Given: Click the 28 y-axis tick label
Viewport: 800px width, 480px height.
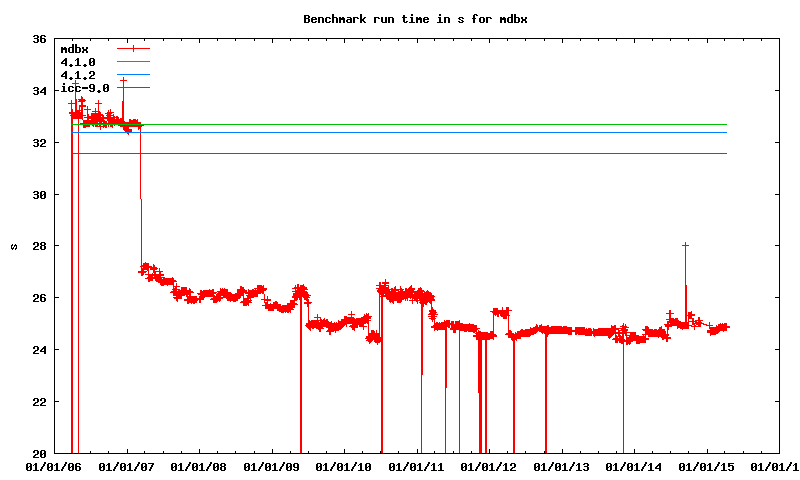Looking at the screenshot, I should click(39, 246).
